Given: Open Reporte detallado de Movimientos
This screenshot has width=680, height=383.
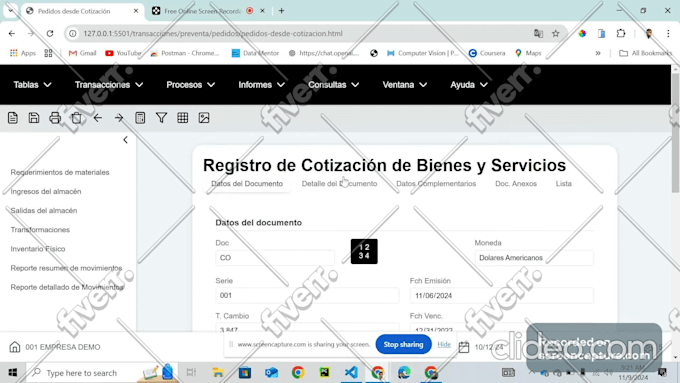Looking at the screenshot, I should pyautogui.click(x=67, y=287).
